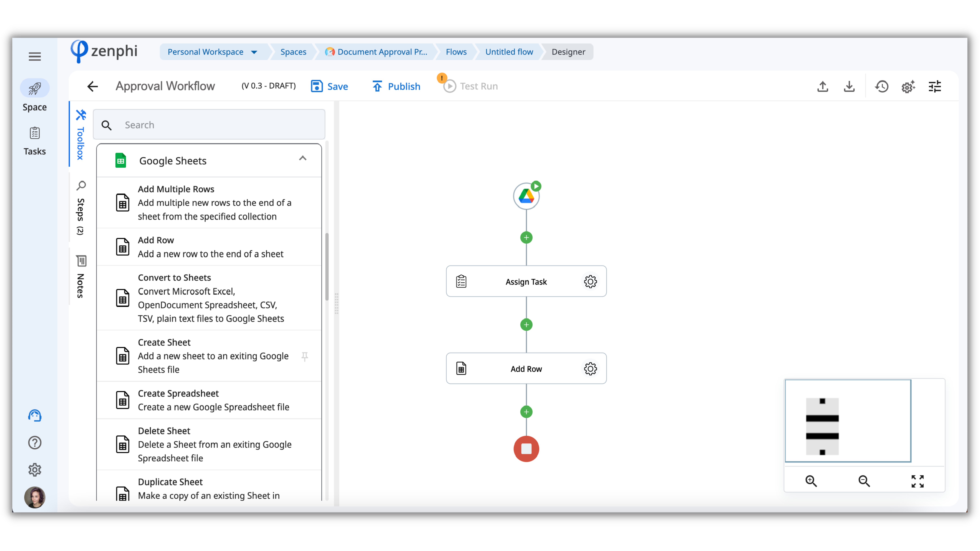Collapse the Google Sheets section

click(x=302, y=159)
